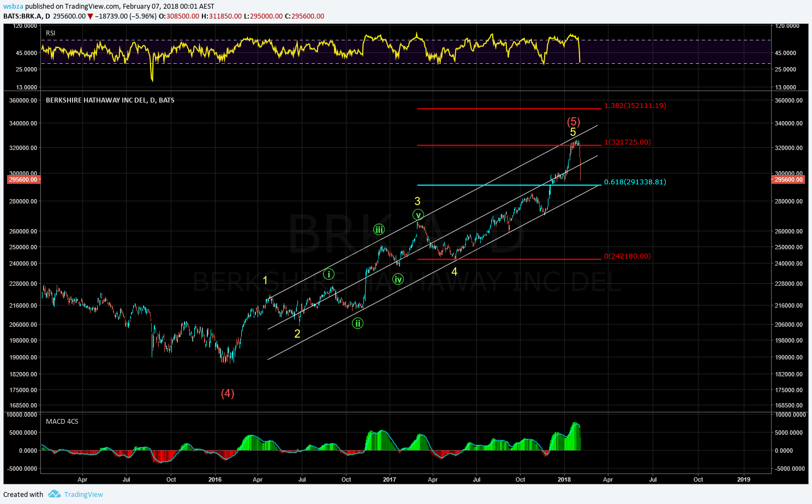Open the wsbza author profile link

13,7
